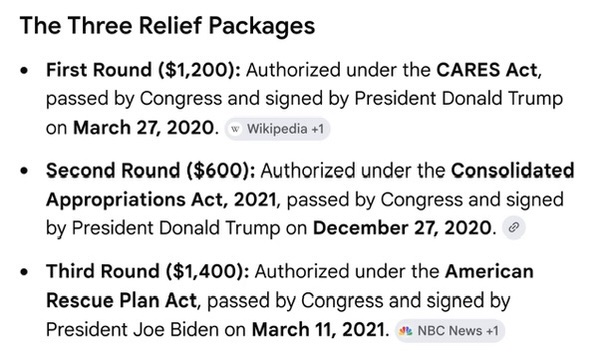This screenshot has height=360, width=606.
Task: Click Donald Trump in the CARES Act paragraph
Action: [502, 98]
